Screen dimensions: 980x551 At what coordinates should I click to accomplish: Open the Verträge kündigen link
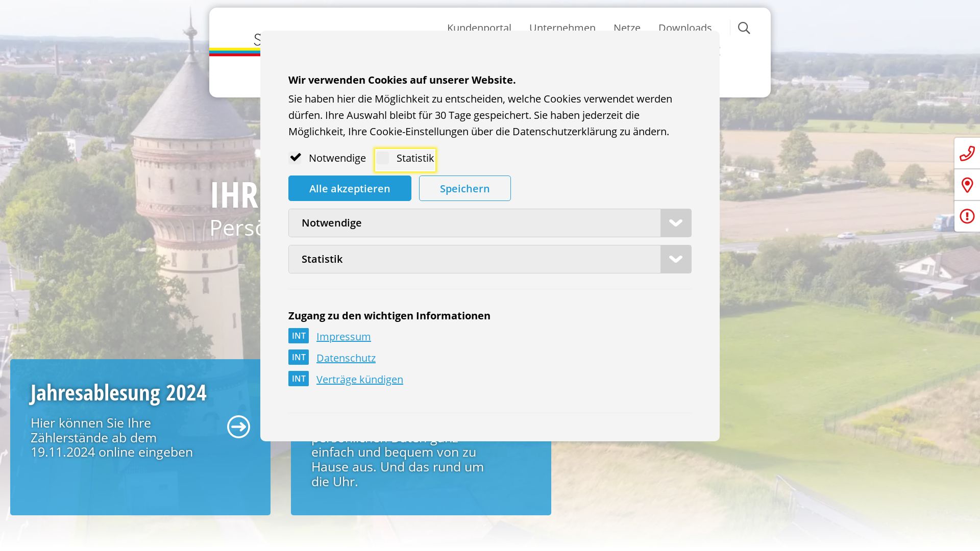[x=360, y=380]
